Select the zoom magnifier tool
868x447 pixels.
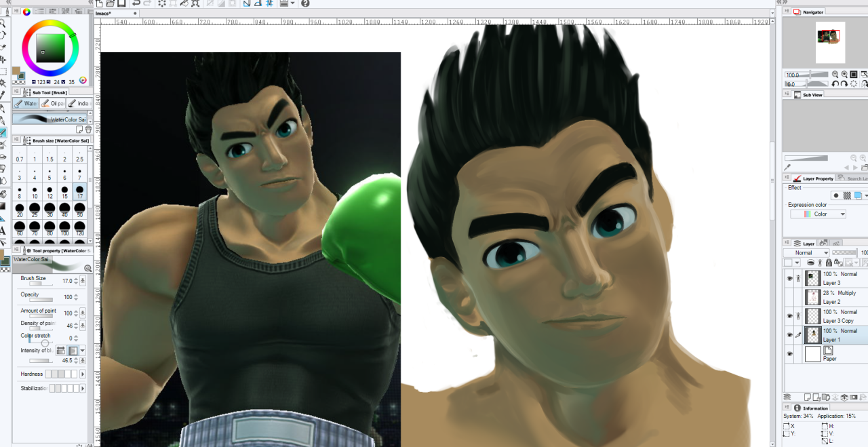(3, 23)
